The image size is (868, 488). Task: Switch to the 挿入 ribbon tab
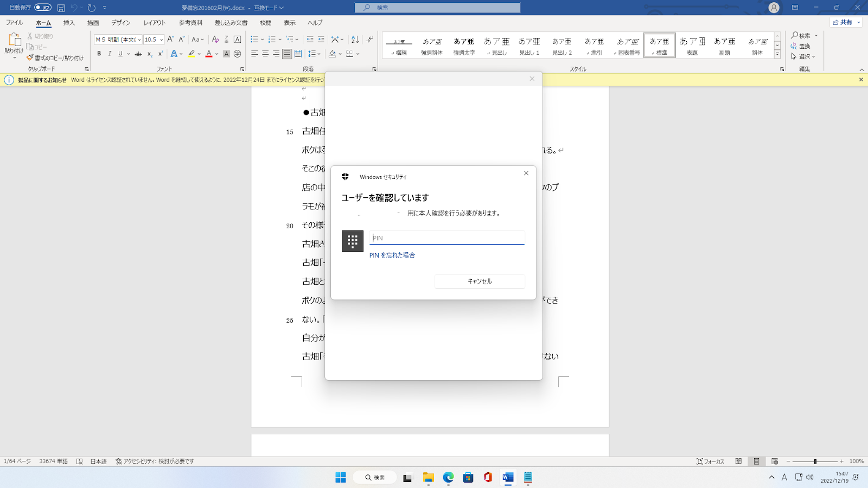tap(69, 23)
